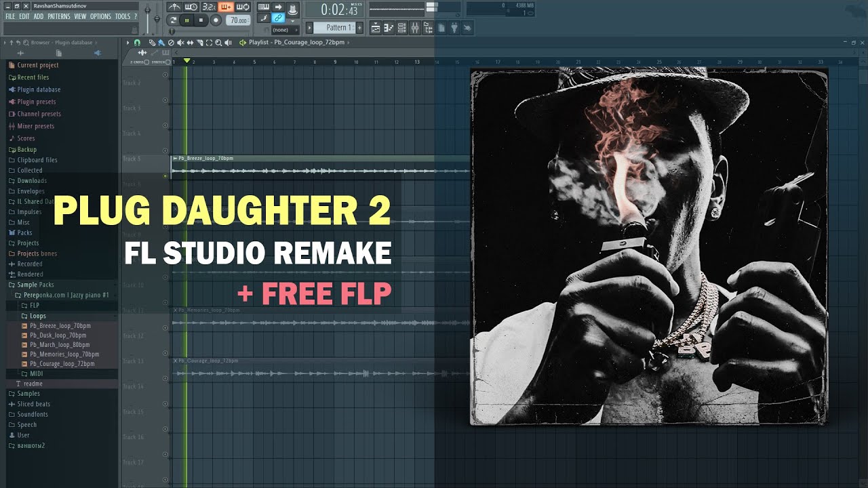Select the draw pencil tool in playlist

click(x=152, y=42)
